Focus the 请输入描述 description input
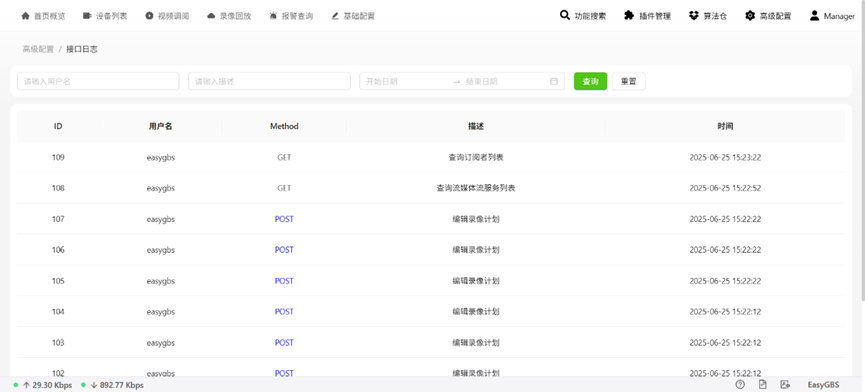The image size is (865, 392). click(269, 81)
